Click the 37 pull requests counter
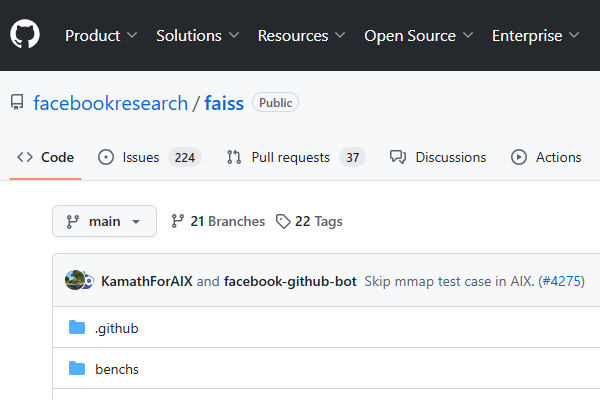The height and width of the screenshot is (400, 600). click(x=352, y=157)
